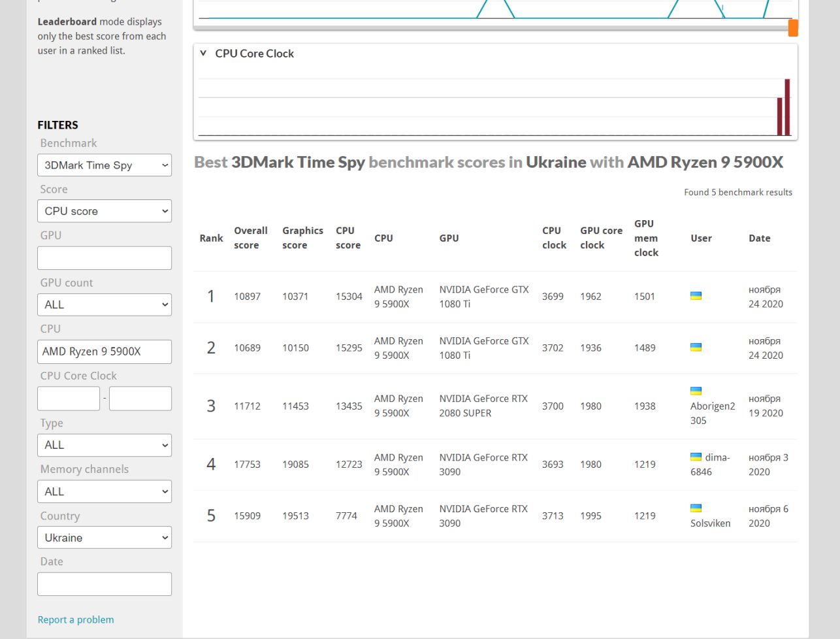This screenshot has width=840, height=639.
Task: Click the Ukraine flag icon in rank 1 row
Action: (696, 296)
